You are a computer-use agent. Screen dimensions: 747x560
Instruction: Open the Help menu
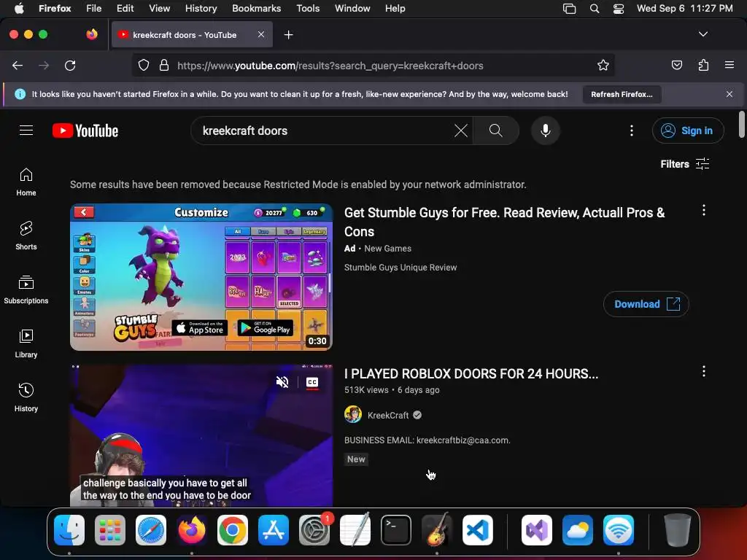tap(395, 8)
